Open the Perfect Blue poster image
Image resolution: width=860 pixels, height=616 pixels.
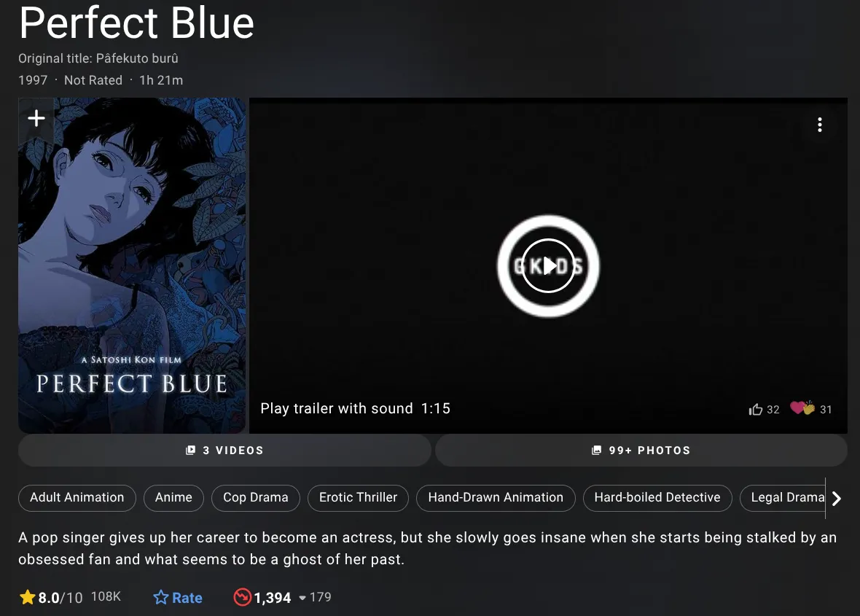pos(132,265)
